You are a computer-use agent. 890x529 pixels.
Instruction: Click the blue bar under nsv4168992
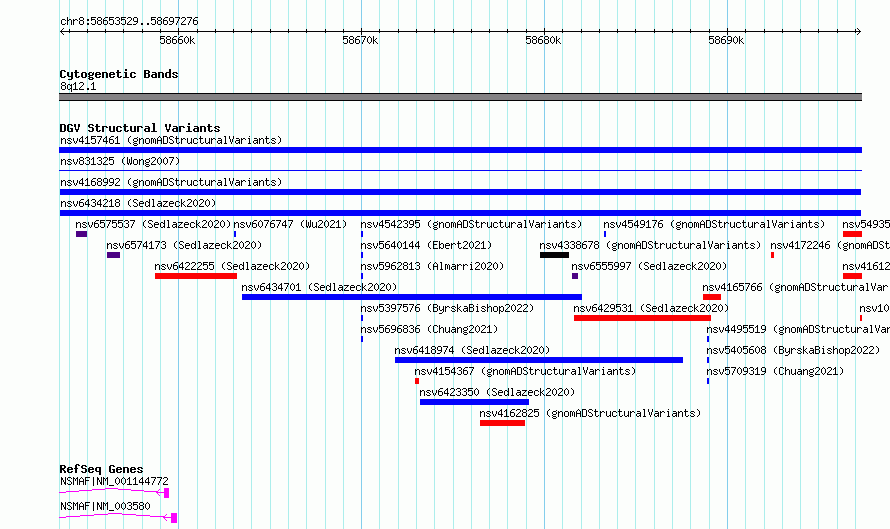click(460, 192)
